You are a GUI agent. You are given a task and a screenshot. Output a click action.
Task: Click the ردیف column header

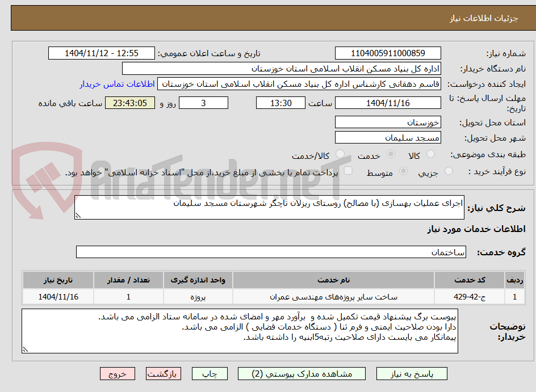pyautogui.click(x=514, y=280)
